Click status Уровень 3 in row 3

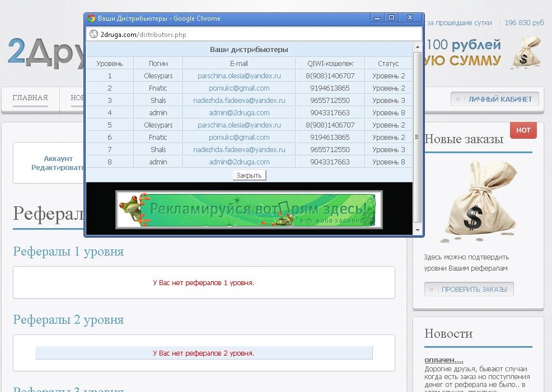(x=389, y=100)
